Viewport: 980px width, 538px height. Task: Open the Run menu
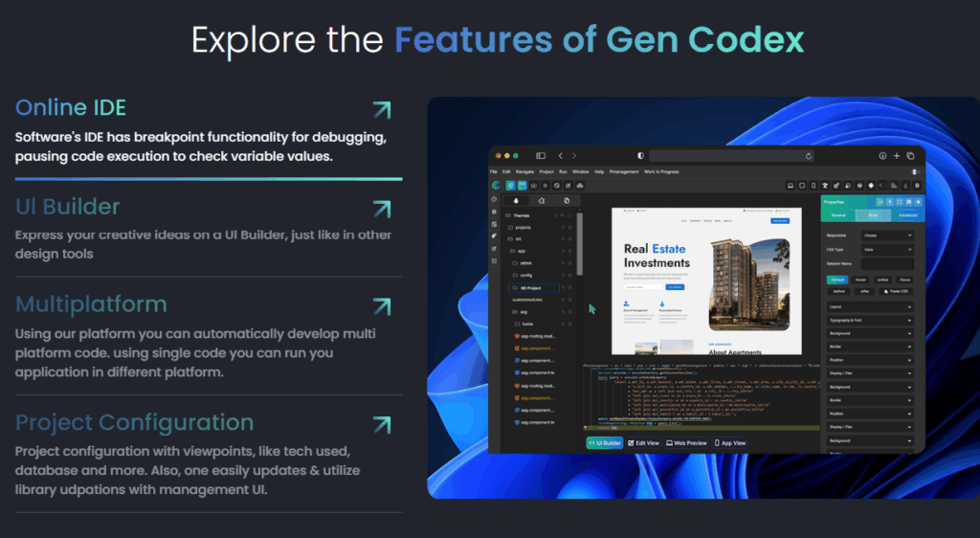click(x=563, y=172)
